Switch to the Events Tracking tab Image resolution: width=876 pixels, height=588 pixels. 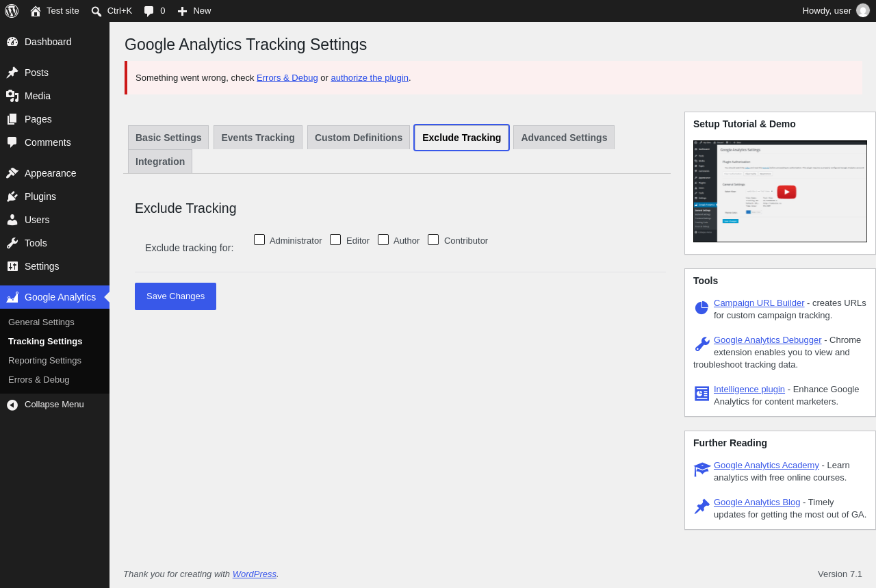pos(258,138)
